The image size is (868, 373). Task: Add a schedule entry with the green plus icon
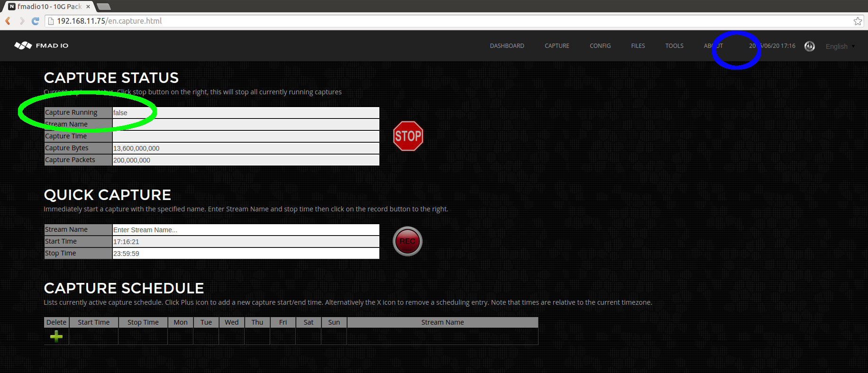[x=56, y=337]
